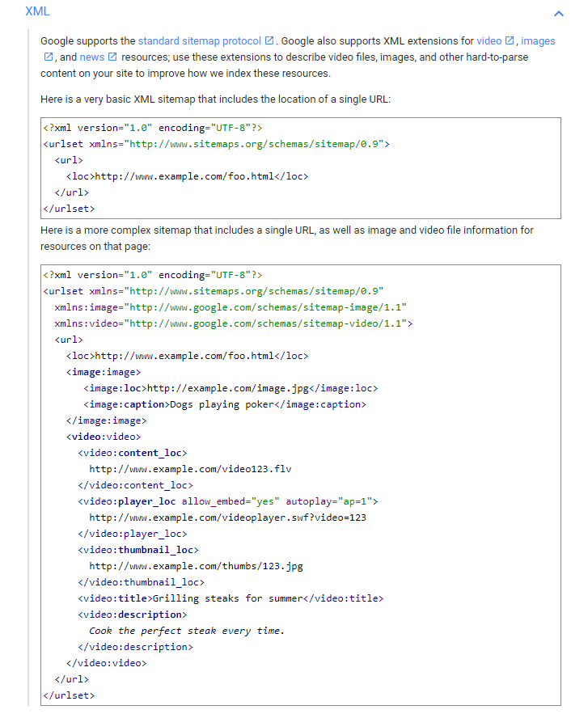Click the closing </urlset> in second code block

click(x=69, y=695)
